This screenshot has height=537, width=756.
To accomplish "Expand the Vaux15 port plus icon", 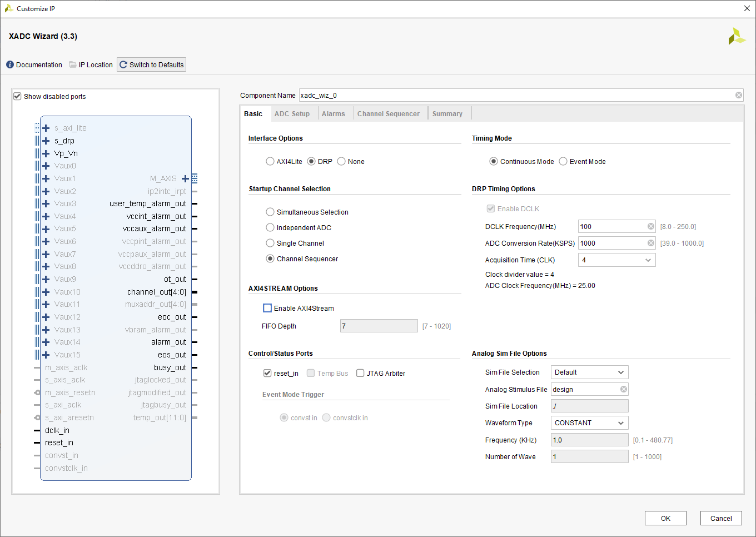I will [46, 355].
